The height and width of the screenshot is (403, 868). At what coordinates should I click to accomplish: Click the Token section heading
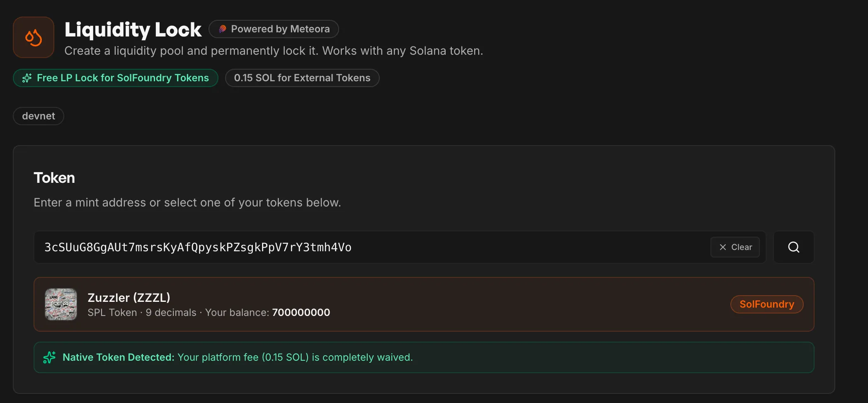[54, 178]
